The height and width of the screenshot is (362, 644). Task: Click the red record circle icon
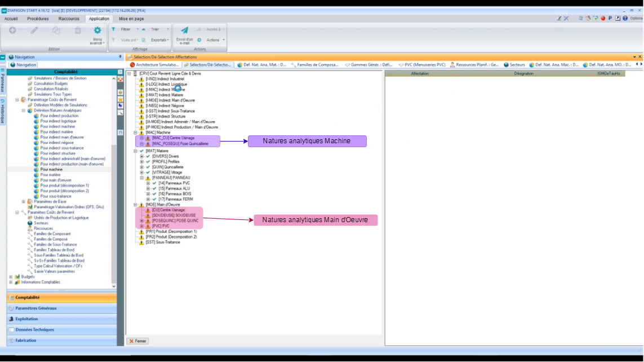click(603, 18)
